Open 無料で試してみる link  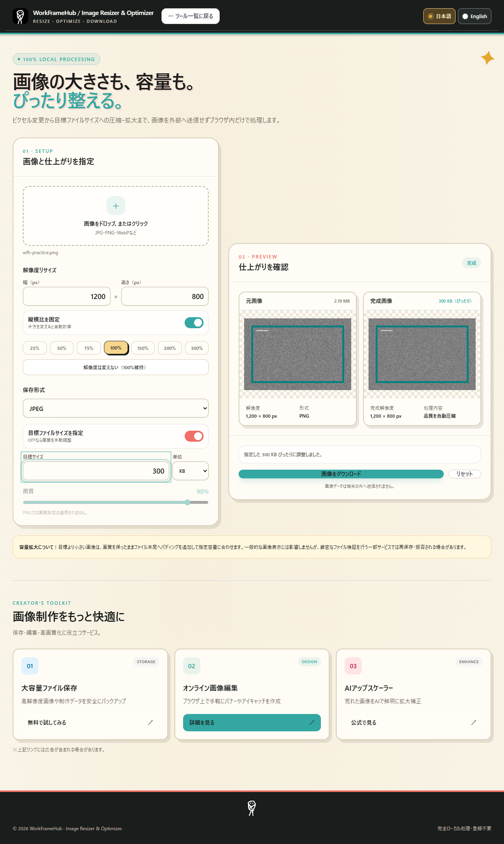coord(91,723)
